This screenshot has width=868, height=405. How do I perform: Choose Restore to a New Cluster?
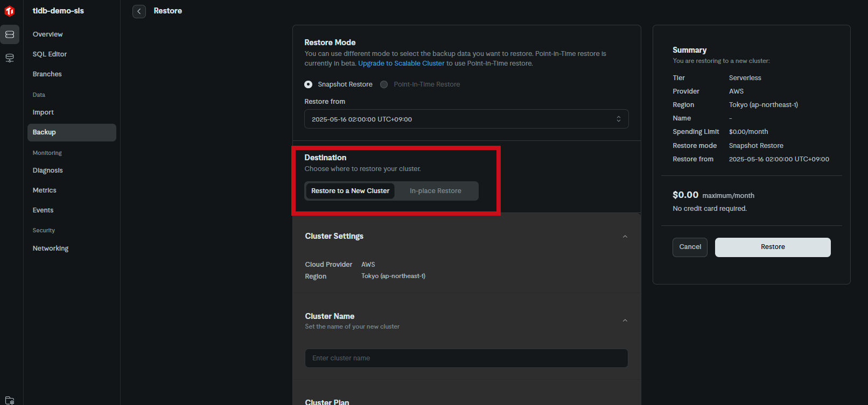[350, 191]
